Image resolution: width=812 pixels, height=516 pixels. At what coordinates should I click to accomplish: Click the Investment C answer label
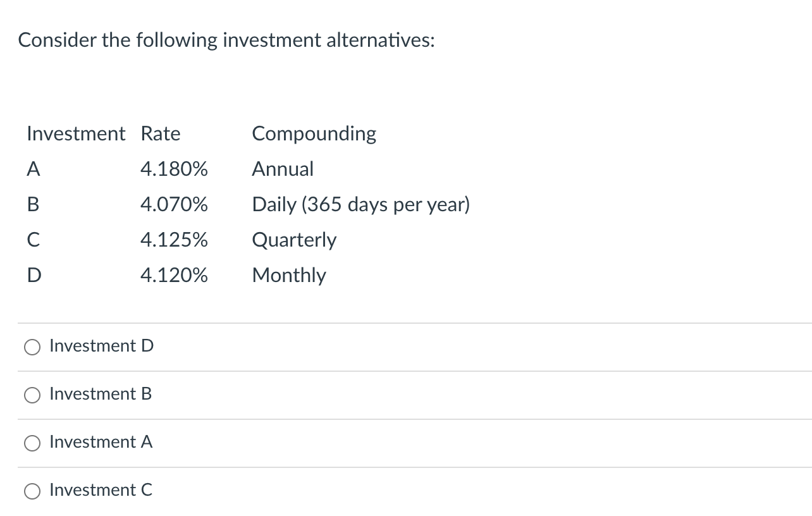coord(101,490)
